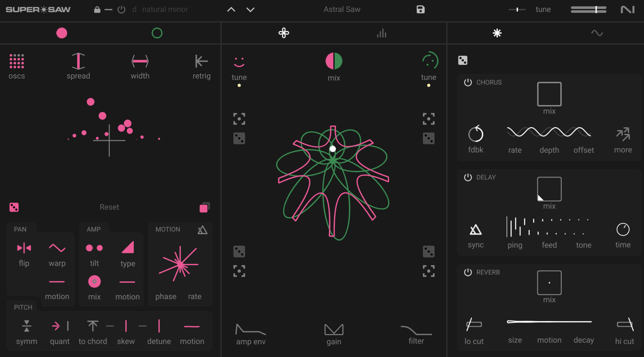Switch to the bar graph tab
Screen dimensions: 644x357
point(381,33)
